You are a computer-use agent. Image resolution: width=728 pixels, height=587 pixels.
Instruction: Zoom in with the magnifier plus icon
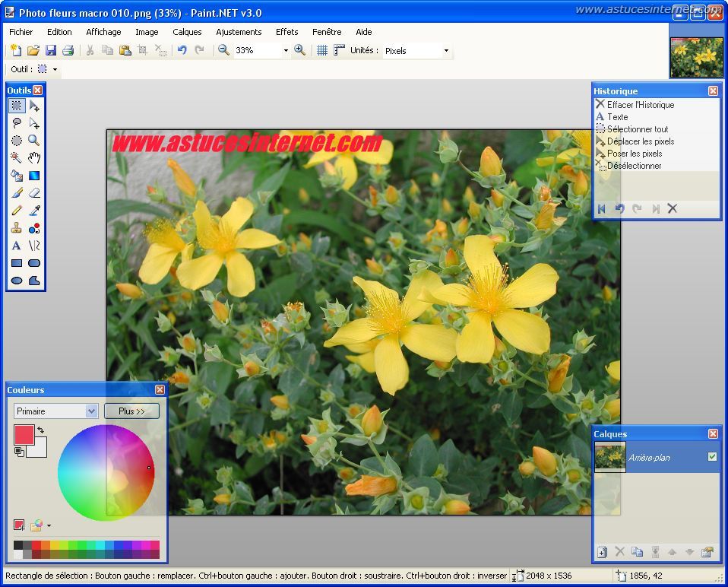299,50
